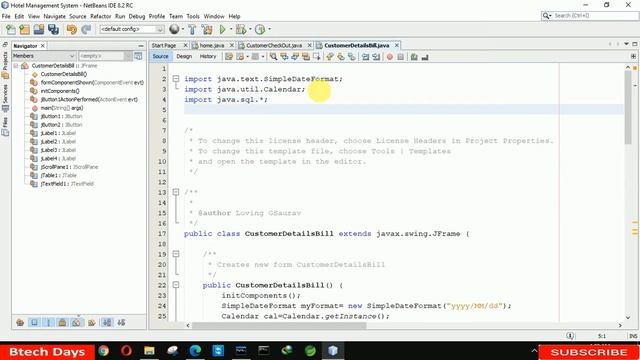The image size is (640, 360).
Task: Open the empty filter combo in Navigator
Action: [x=105, y=56]
